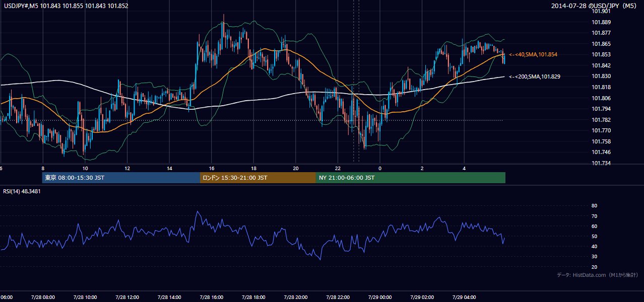Screen dimensions: 644x302
Task: Click hour label 18 under the price chart
Action: 254,169
